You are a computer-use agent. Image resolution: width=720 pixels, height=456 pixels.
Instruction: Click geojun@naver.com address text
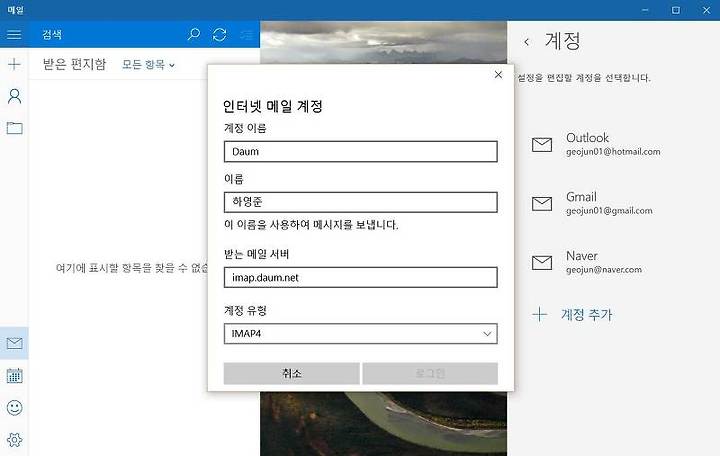[604, 270]
